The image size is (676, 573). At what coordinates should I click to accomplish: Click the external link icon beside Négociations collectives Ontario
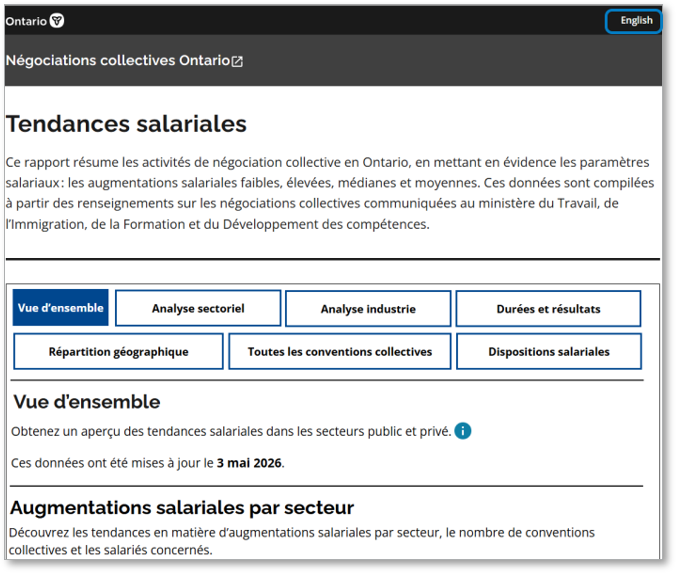click(x=237, y=62)
